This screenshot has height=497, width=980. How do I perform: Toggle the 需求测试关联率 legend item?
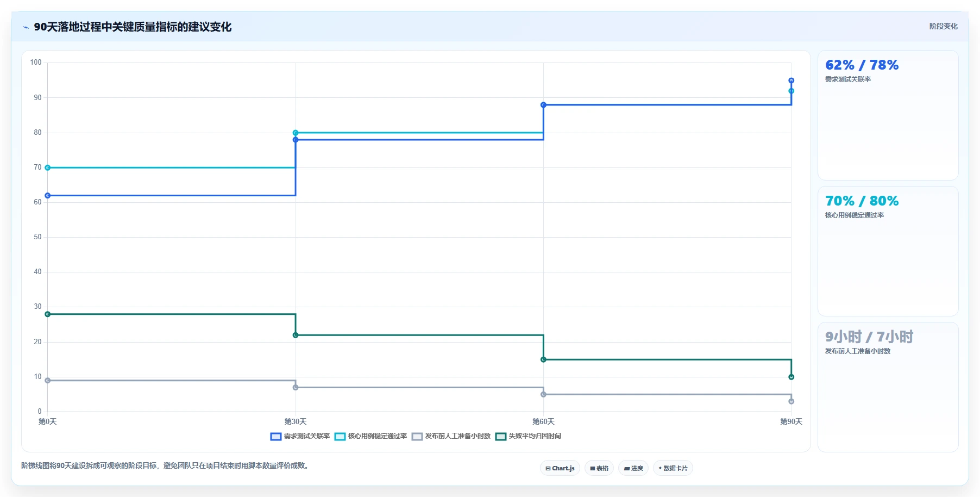pos(300,436)
